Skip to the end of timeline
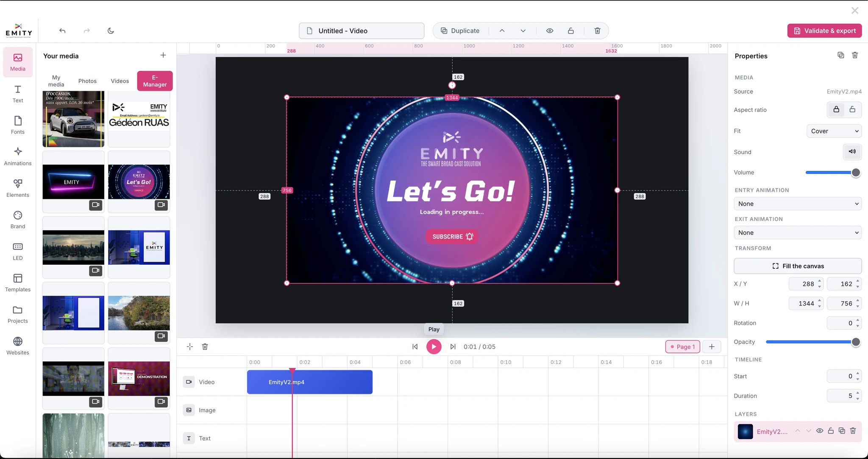The width and height of the screenshot is (868, 459). (x=453, y=347)
